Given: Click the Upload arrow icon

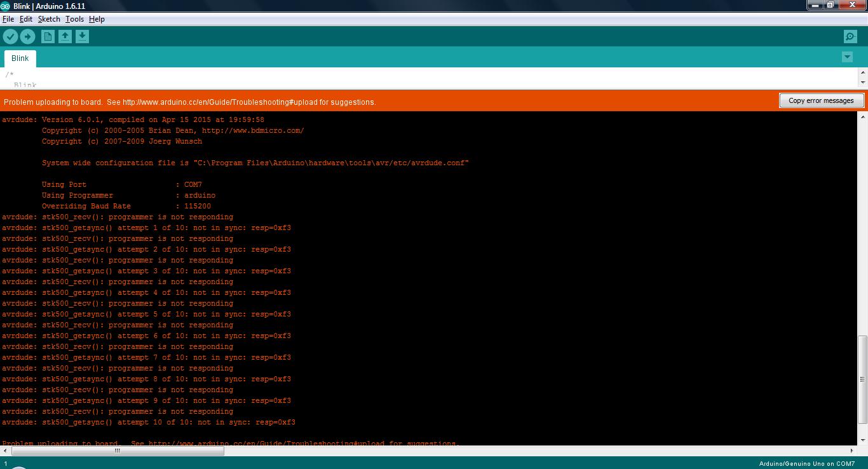Looking at the screenshot, I should (x=27, y=36).
